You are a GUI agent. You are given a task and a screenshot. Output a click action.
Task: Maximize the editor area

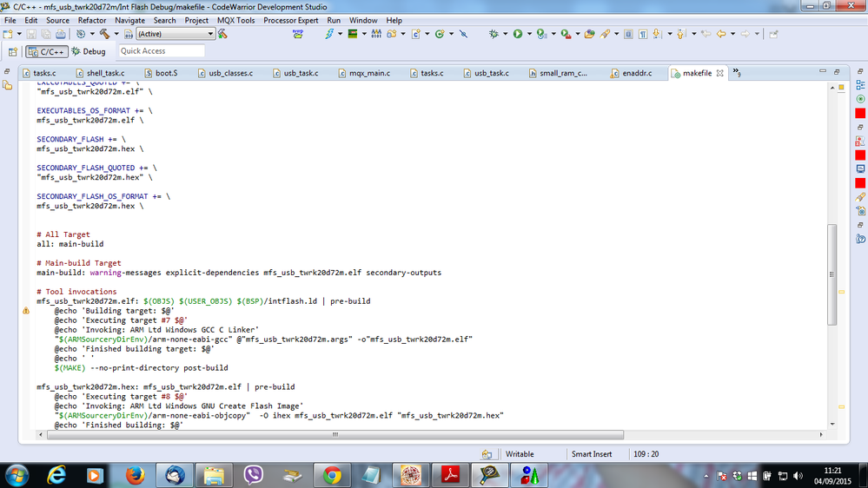pyautogui.click(x=837, y=72)
